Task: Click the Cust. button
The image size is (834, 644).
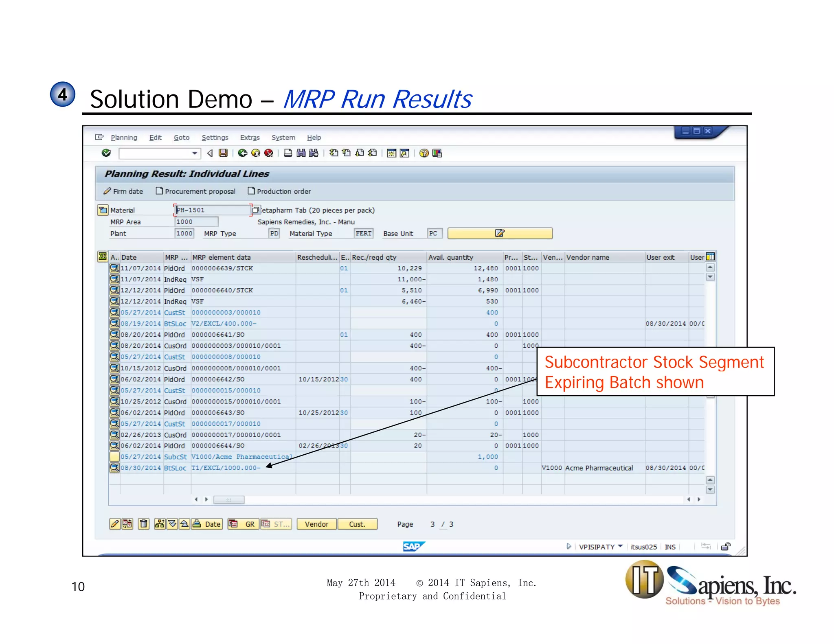Action: click(x=358, y=524)
